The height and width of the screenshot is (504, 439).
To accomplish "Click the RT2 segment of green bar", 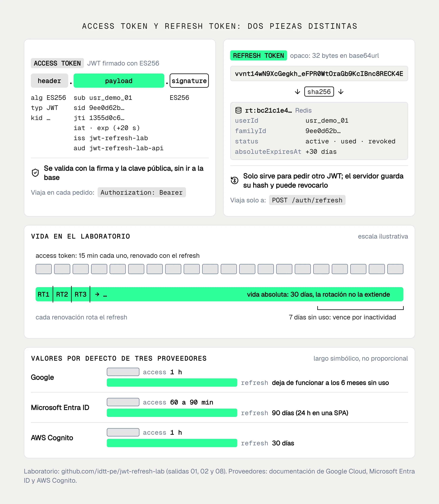I will (x=62, y=294).
